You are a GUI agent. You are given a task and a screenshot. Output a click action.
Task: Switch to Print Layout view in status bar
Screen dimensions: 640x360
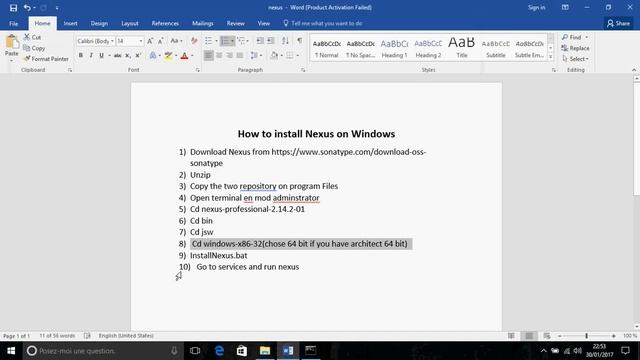[529, 336]
